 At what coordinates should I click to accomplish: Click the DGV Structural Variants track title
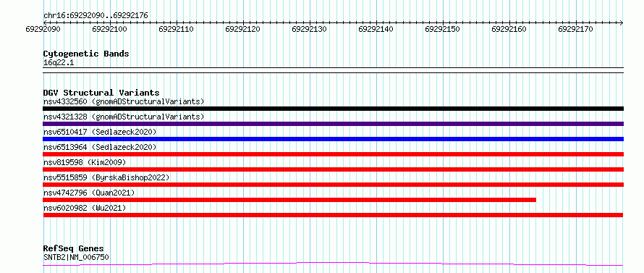[x=101, y=93]
